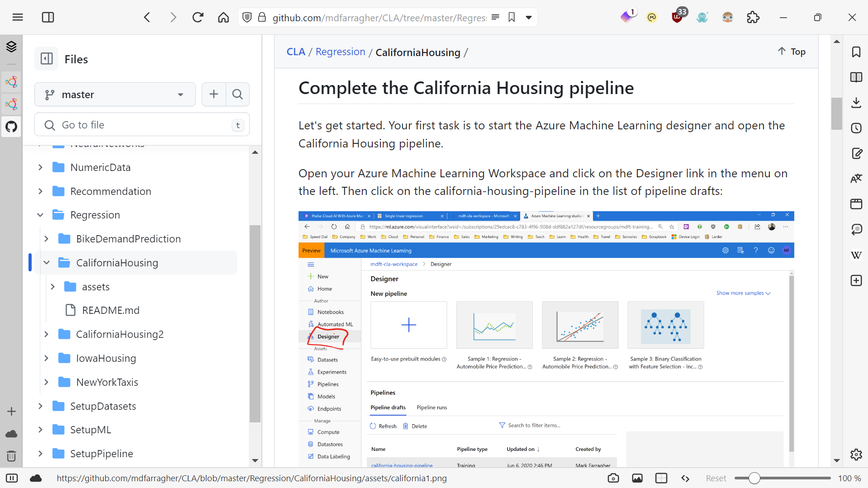The width and height of the screenshot is (868, 488).
Task: Open window panel in right sidebar
Action: point(856,204)
